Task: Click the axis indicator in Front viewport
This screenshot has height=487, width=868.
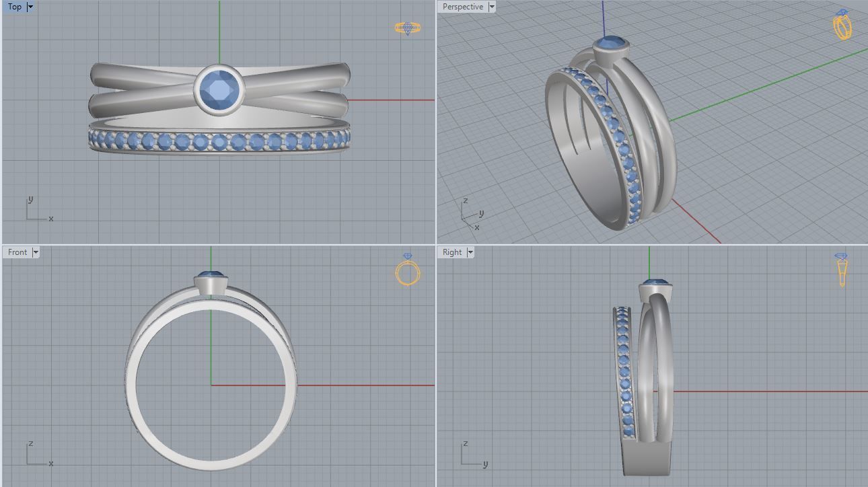Action: (x=39, y=454)
